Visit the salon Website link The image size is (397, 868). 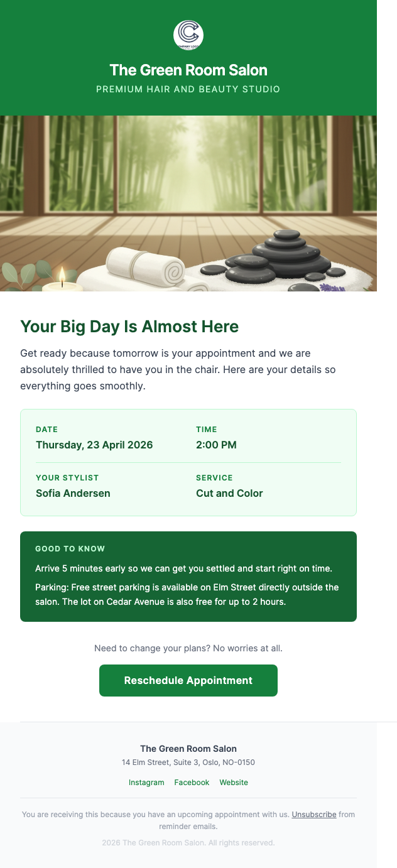click(234, 783)
